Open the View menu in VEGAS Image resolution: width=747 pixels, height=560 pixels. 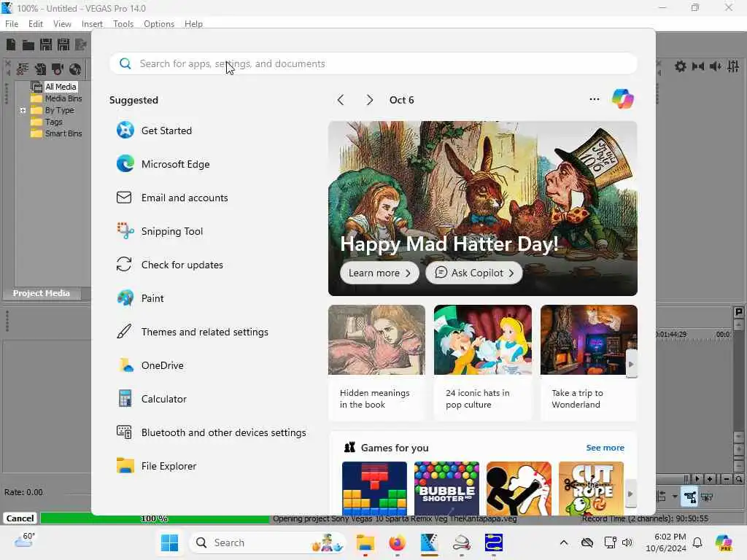click(62, 24)
